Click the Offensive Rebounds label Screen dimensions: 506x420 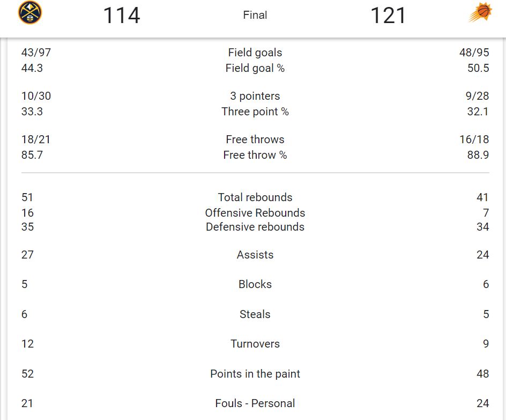click(x=255, y=213)
